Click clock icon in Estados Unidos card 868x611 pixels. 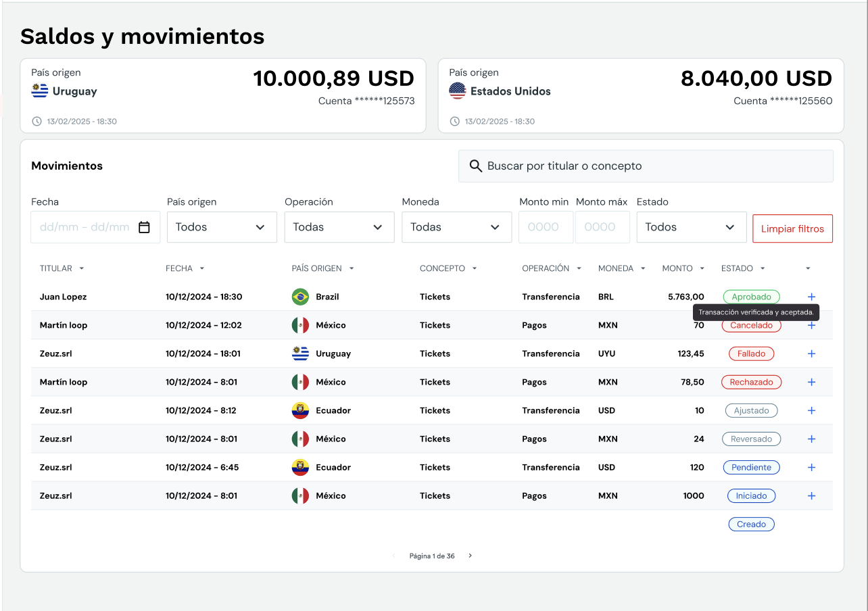tap(454, 122)
